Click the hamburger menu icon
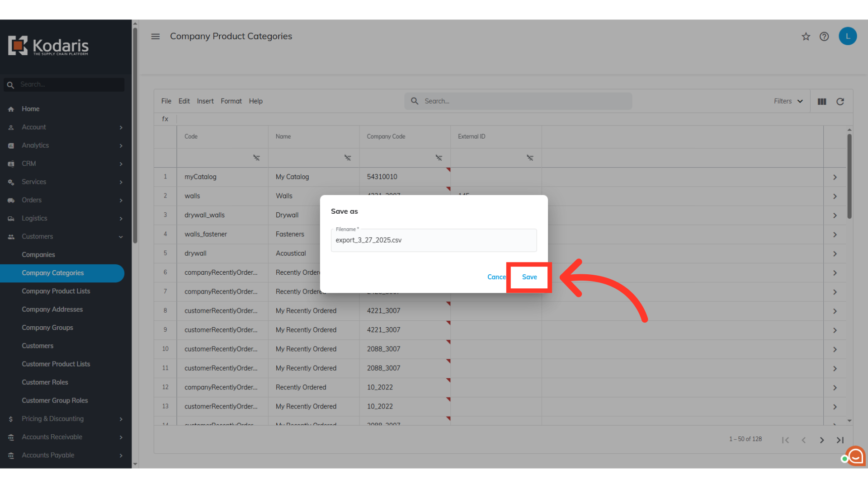Screen dimensions: 868x488 (156, 37)
